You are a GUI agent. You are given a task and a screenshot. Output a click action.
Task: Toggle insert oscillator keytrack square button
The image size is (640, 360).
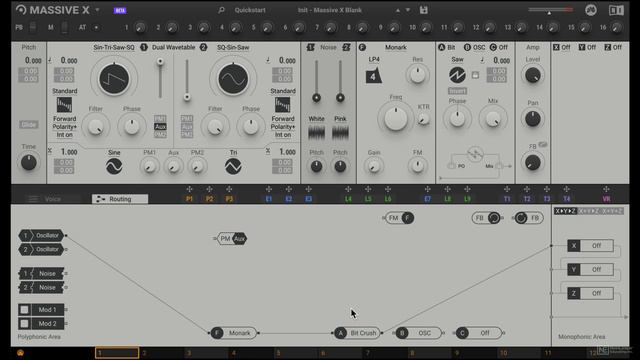(475, 75)
